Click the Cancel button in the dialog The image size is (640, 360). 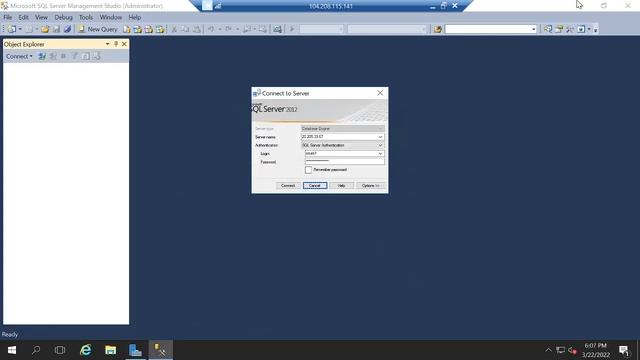(x=315, y=186)
